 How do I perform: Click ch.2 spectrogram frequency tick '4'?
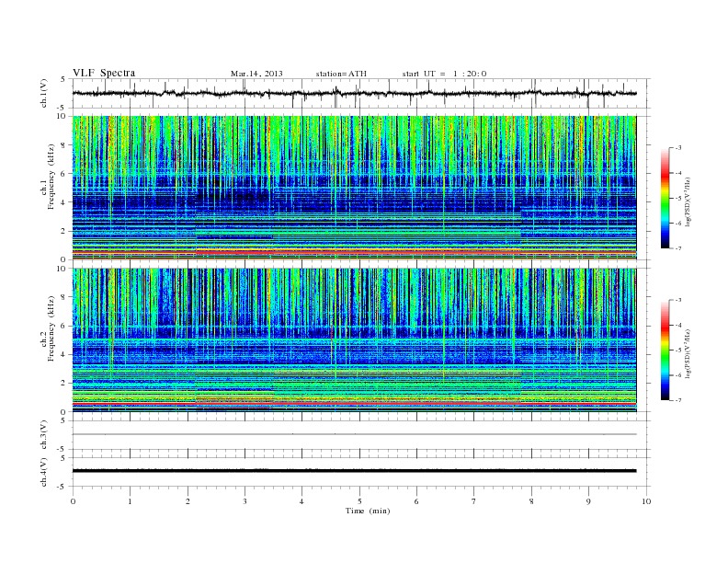pyautogui.click(x=64, y=354)
